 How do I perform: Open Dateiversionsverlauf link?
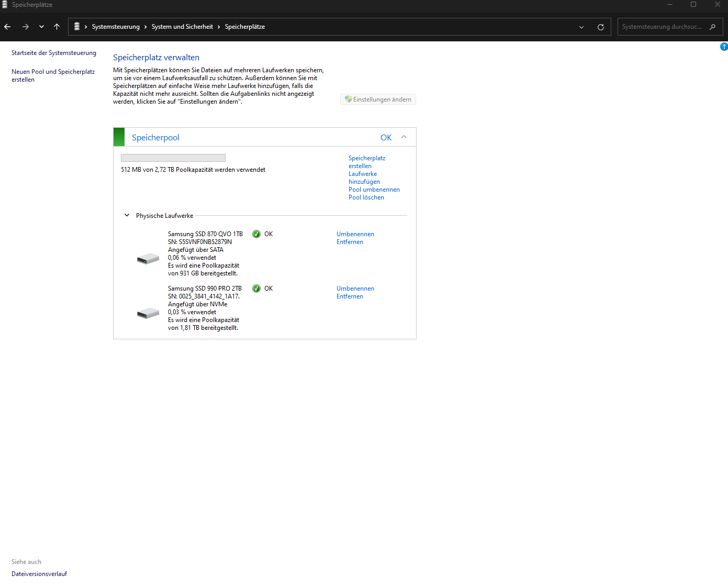point(39,574)
